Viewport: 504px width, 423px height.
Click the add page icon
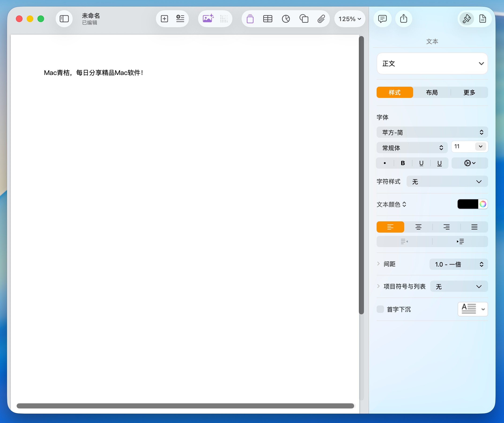(x=164, y=19)
